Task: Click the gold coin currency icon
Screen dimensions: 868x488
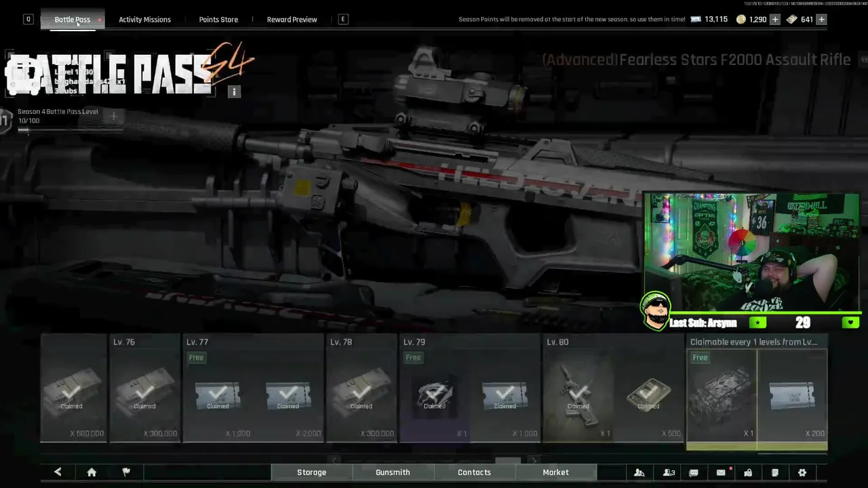Action: 741,20
